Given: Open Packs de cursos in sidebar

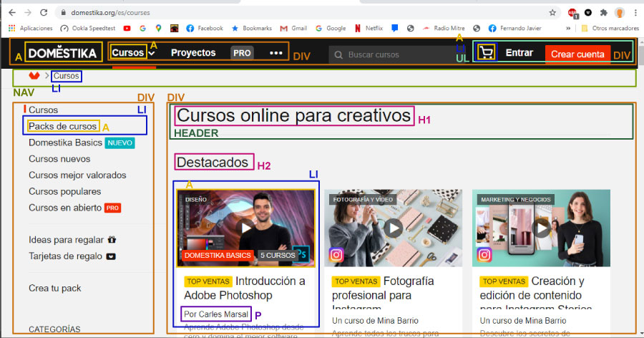Looking at the screenshot, I should coord(62,126).
